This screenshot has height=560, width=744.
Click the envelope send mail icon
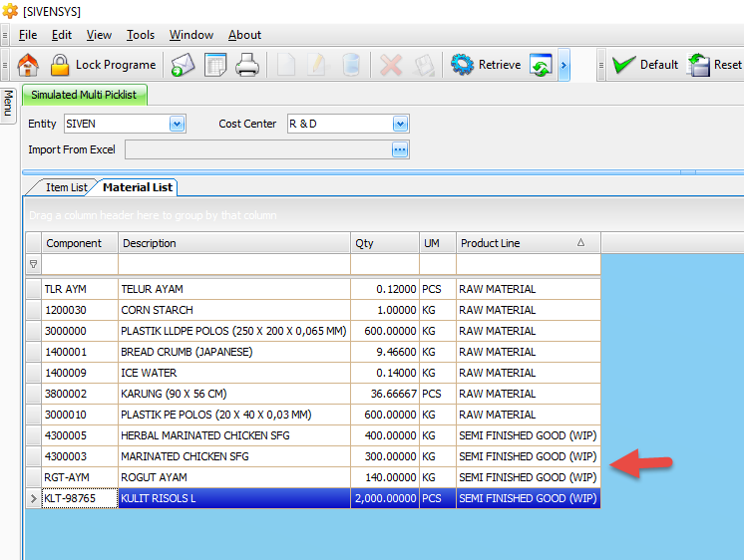(x=184, y=65)
